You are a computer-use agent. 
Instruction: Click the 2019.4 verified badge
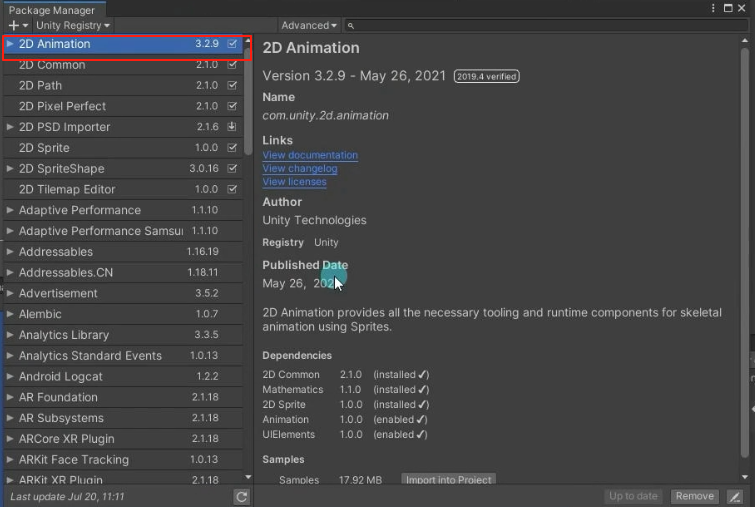point(486,76)
